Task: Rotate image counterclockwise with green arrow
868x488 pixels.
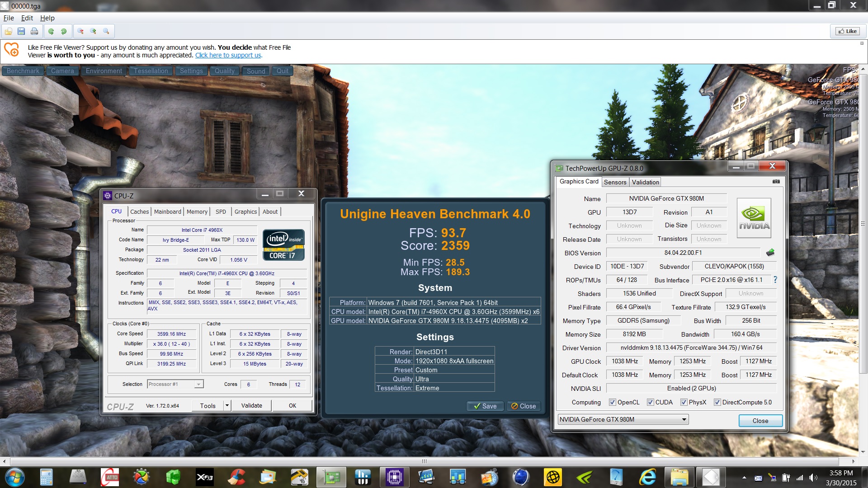Action: coord(51,31)
